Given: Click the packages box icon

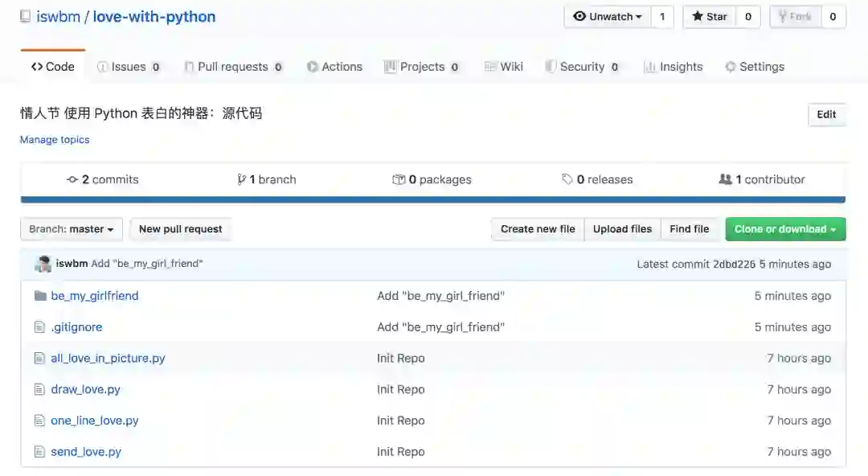Looking at the screenshot, I should pos(399,179).
